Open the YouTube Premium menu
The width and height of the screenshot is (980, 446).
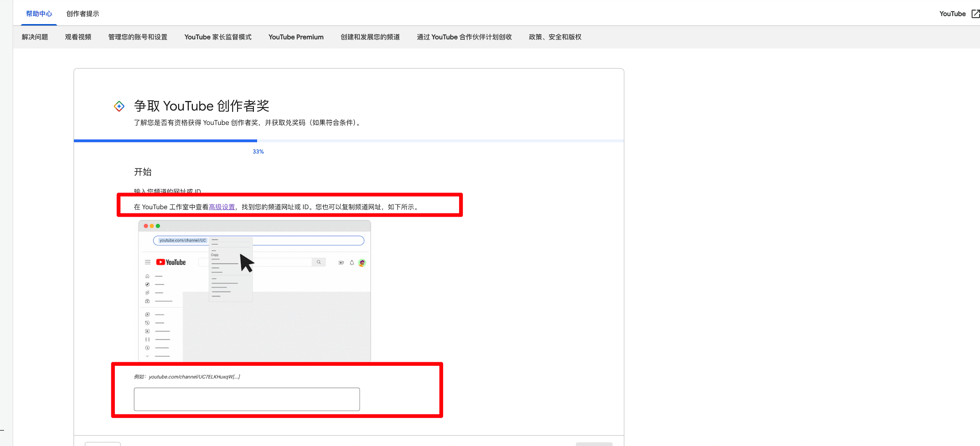coord(296,37)
